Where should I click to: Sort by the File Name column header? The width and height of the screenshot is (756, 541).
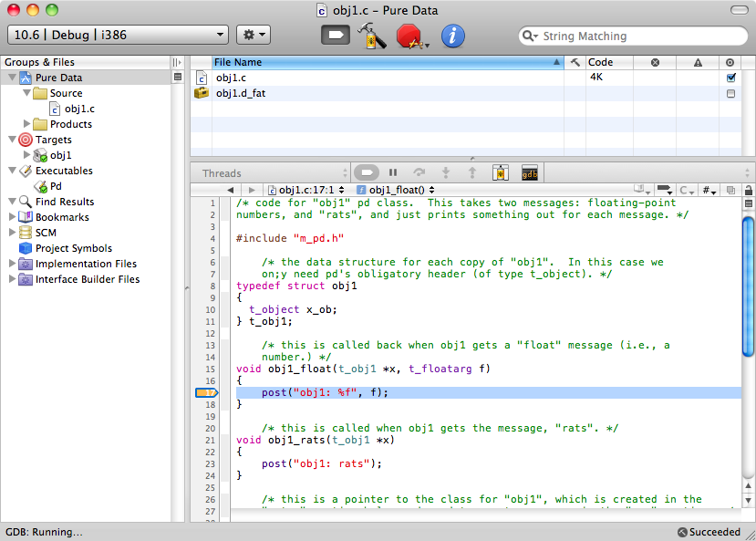[388, 62]
